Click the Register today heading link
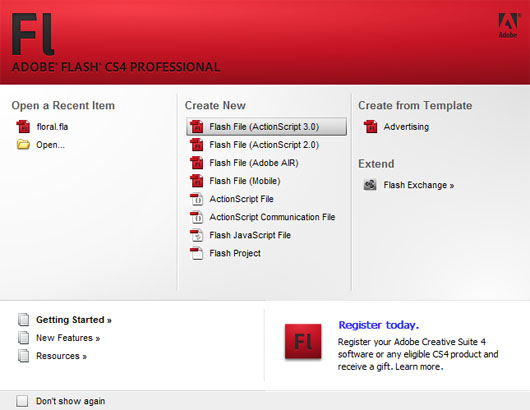530x410 pixels. tap(379, 325)
